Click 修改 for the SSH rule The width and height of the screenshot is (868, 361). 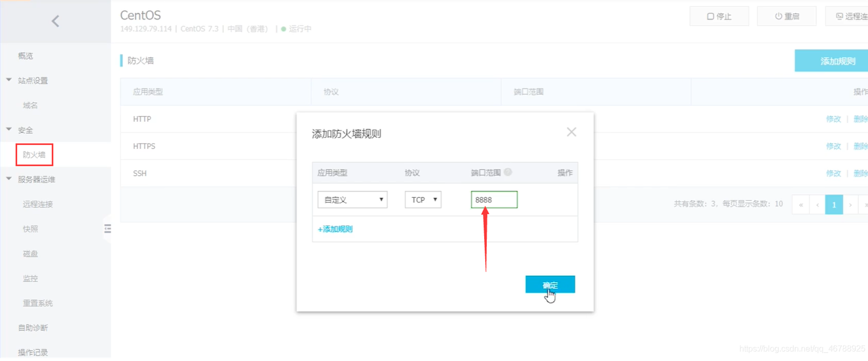pyautogui.click(x=833, y=173)
